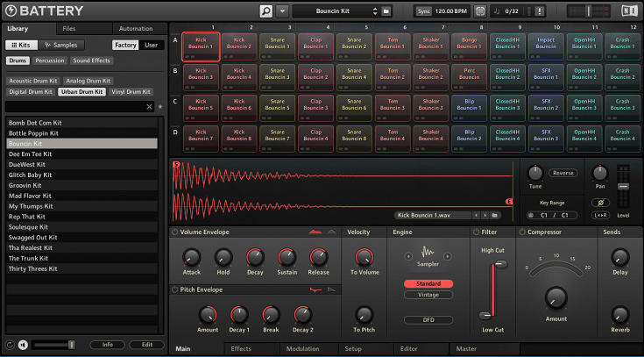The height and width of the screenshot is (357, 644).
Task: Select the Samples view button
Action: [62, 45]
